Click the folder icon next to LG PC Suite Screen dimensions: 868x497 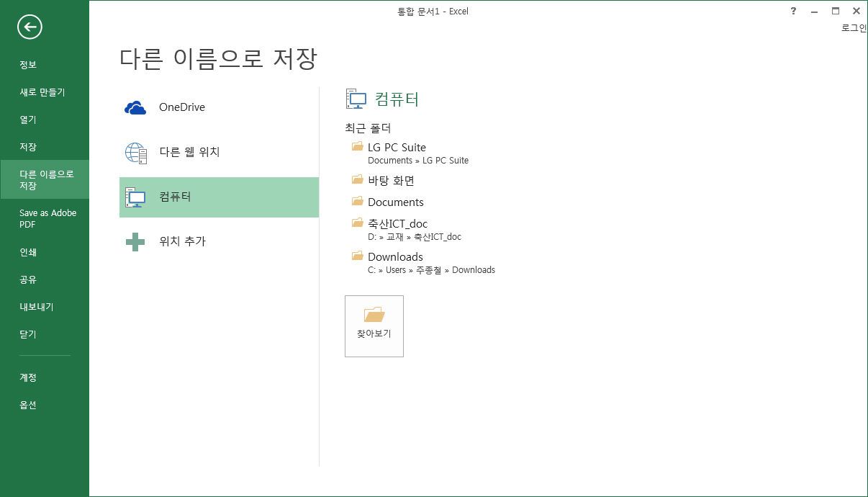357,146
